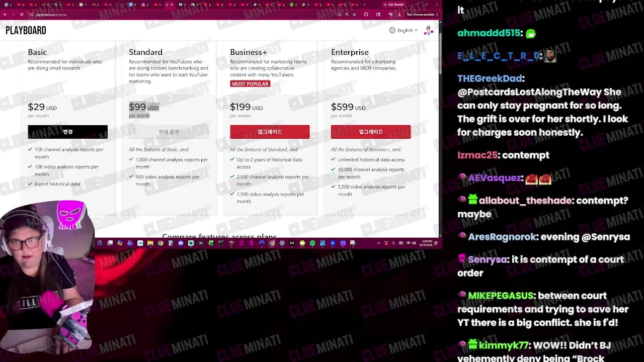Click the $29 USD price
Screen dimensions: 644x362
(x=42, y=107)
